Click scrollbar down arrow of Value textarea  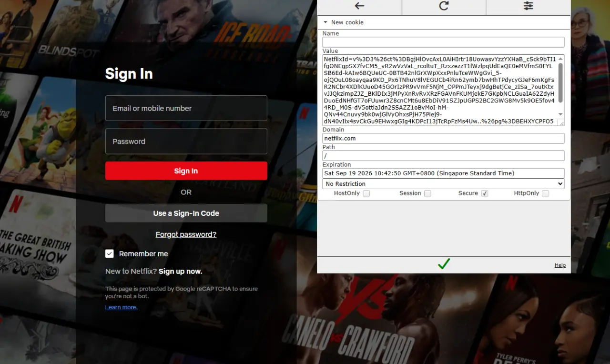click(560, 114)
